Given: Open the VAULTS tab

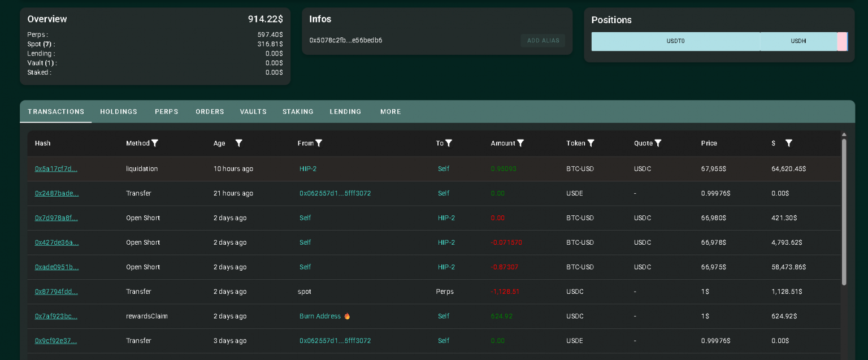Looking at the screenshot, I should click(253, 111).
